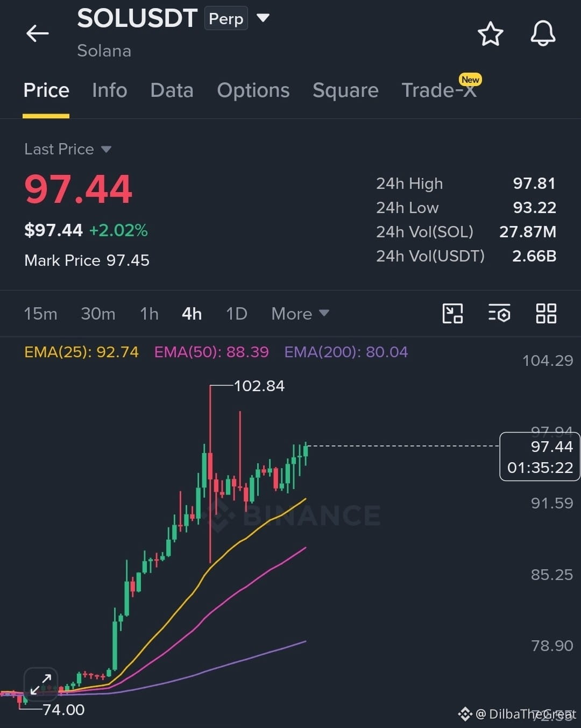This screenshot has width=581, height=728.
Task: Tap the 24h Vol(USDT) value 2.66B
Action: 534,256
